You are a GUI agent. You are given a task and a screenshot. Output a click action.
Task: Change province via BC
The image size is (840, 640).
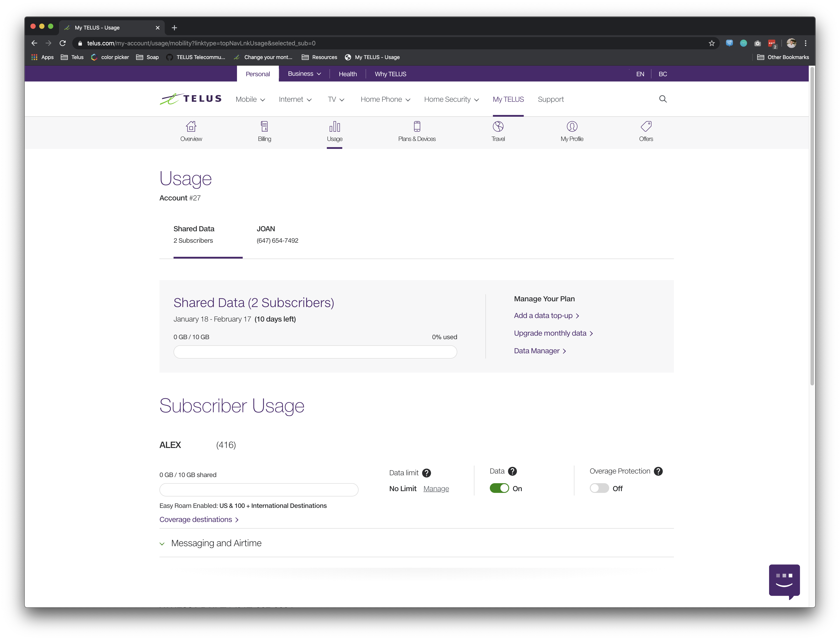(x=662, y=74)
